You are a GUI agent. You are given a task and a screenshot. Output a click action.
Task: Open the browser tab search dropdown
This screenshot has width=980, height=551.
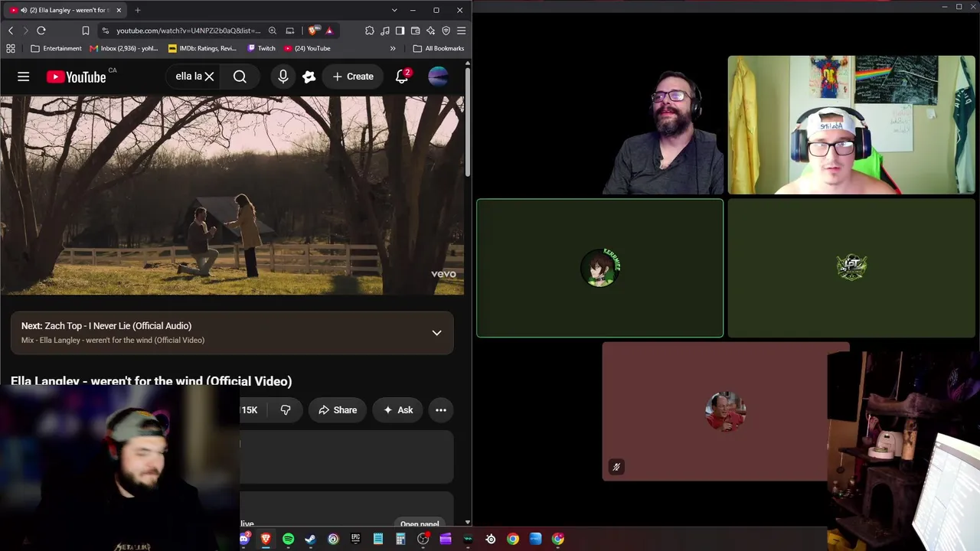tap(394, 10)
